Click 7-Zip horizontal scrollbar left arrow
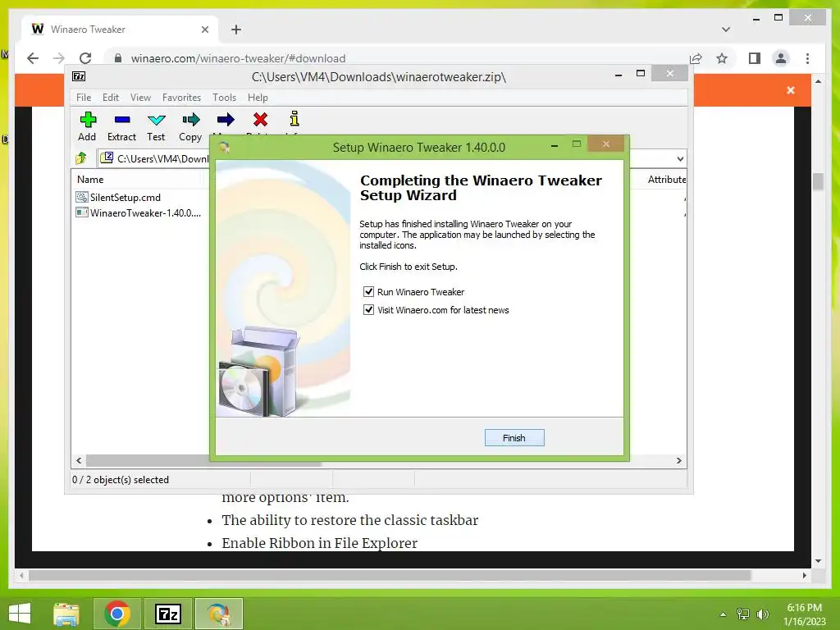Viewport: 840px width, 630px height. (x=79, y=460)
